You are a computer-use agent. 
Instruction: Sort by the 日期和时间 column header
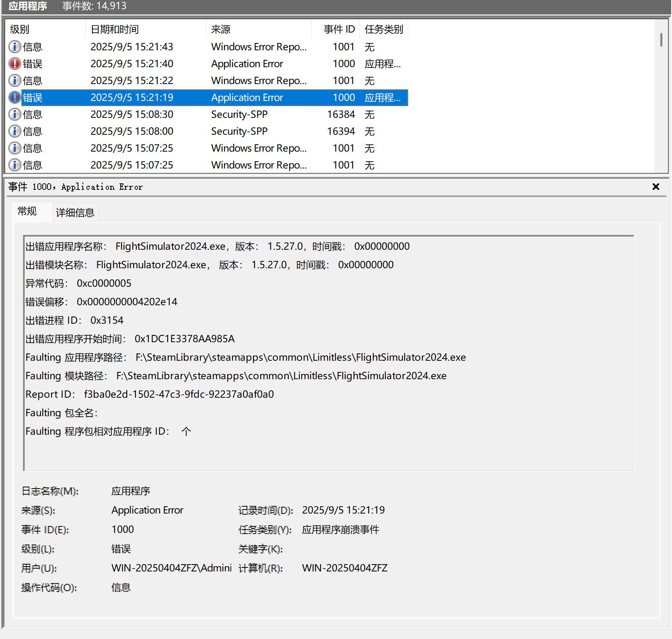click(145, 29)
